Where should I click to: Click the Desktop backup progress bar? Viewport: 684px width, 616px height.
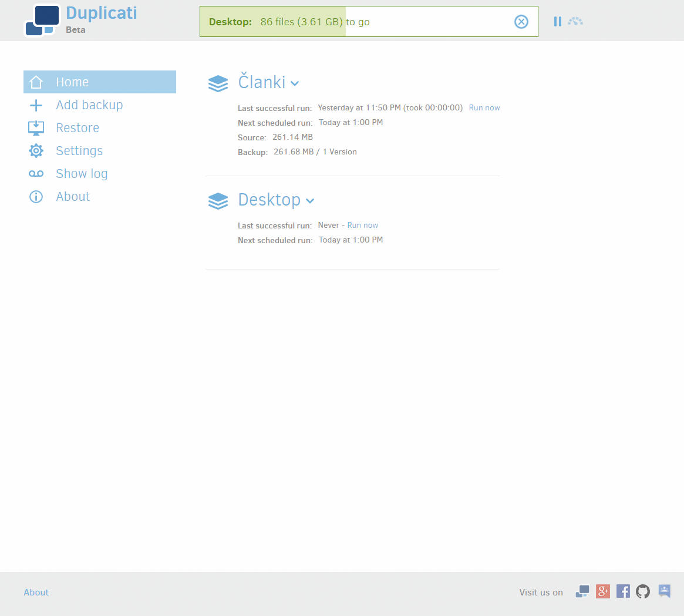coord(369,21)
